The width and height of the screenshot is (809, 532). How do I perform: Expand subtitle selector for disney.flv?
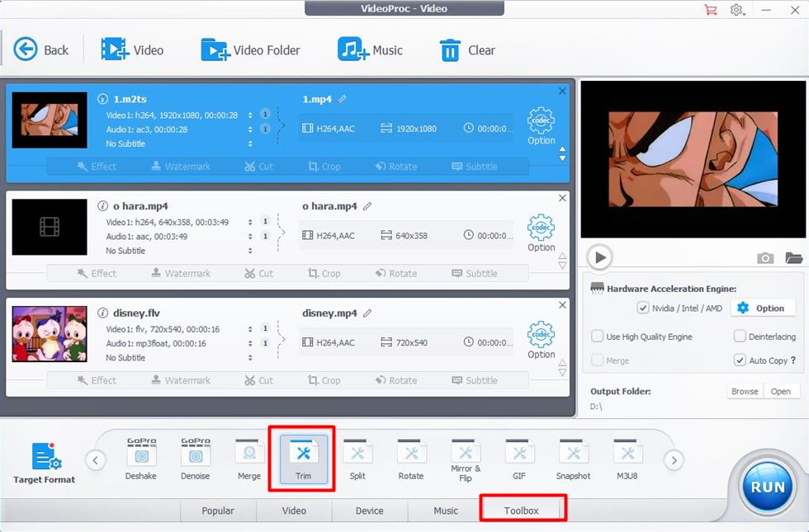pyautogui.click(x=249, y=358)
